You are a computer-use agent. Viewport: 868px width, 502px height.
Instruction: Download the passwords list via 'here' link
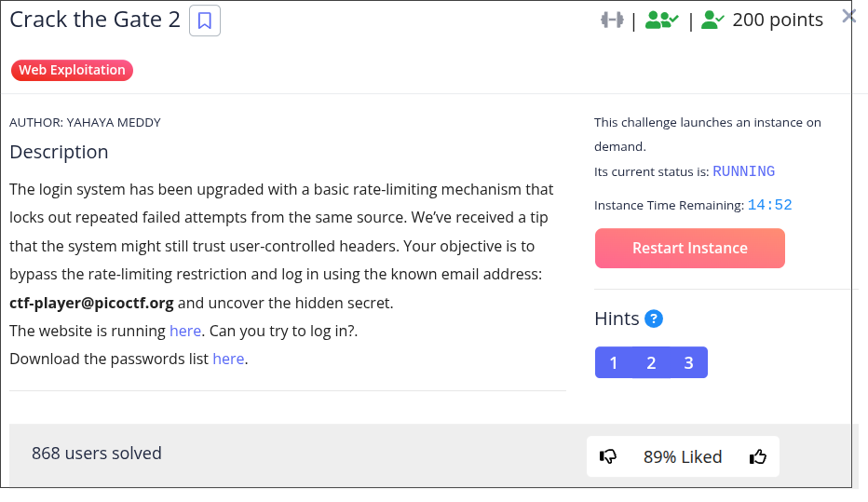tap(228, 359)
